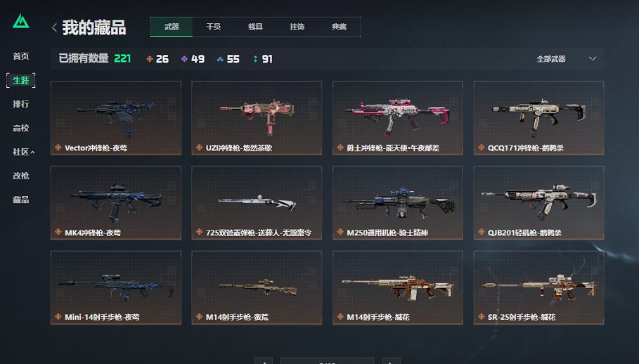
Task: Click the green triangle app logo
Action: coord(21,21)
